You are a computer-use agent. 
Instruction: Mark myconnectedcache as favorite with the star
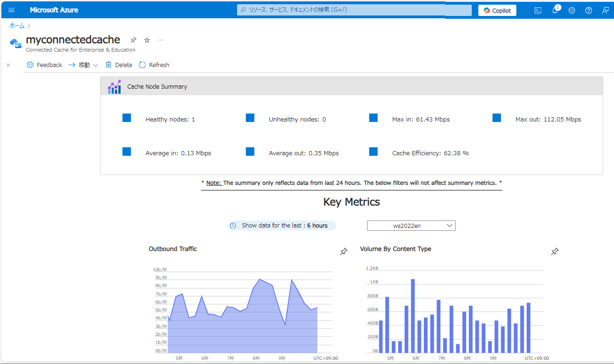click(x=147, y=40)
